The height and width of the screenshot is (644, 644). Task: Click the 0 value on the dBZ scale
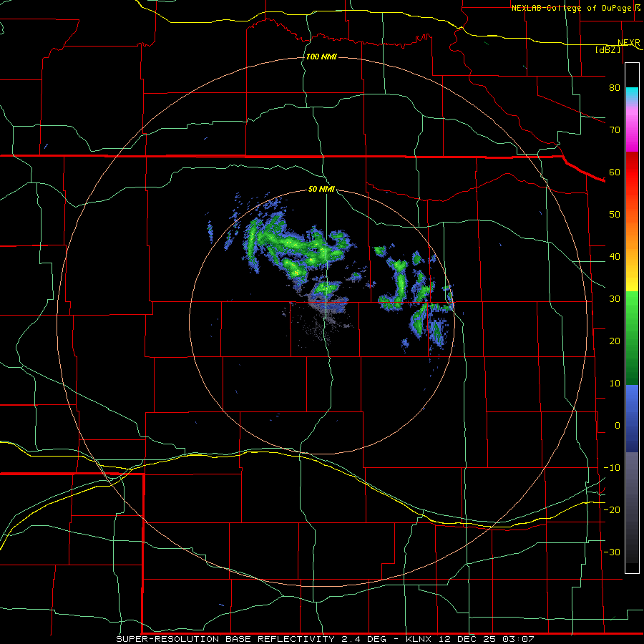point(618,426)
